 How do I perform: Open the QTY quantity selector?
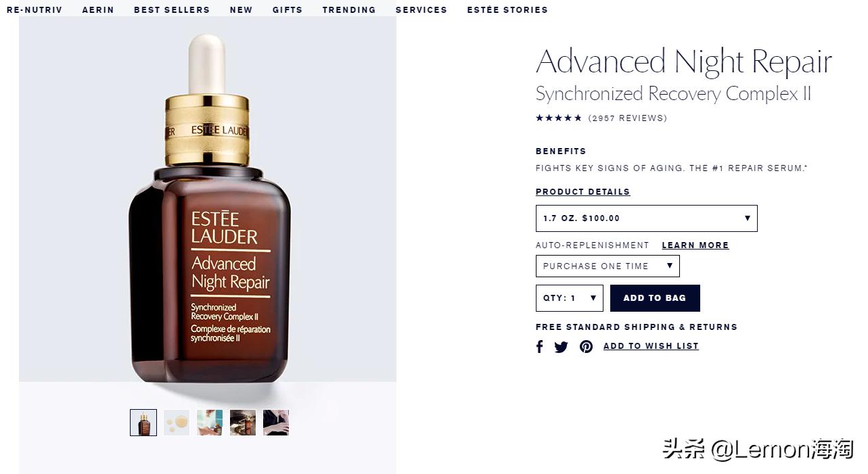coord(569,298)
